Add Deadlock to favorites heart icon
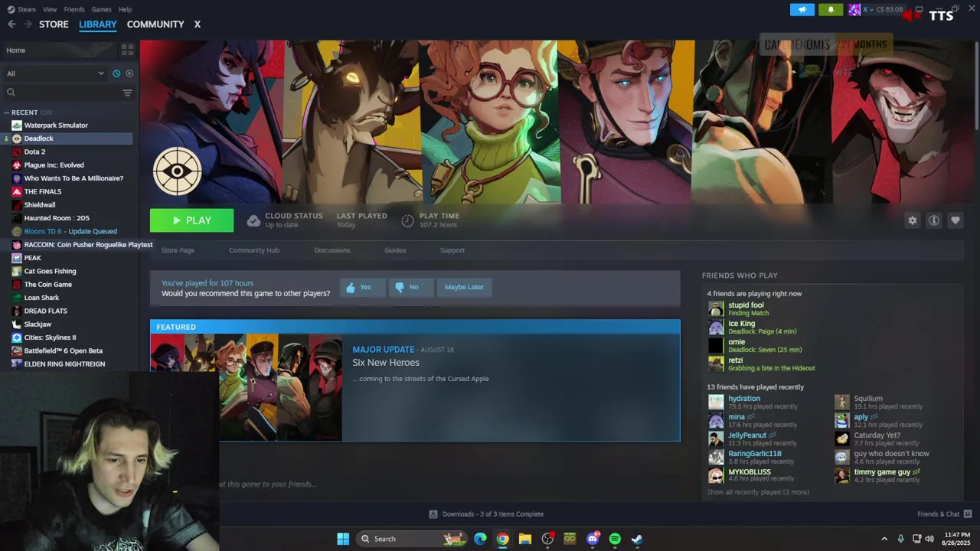The image size is (980, 551). click(955, 220)
